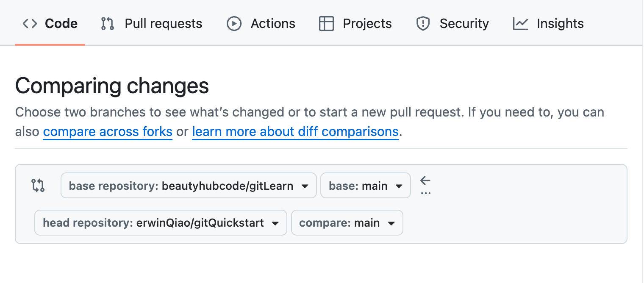Click the Pull requests branch icon
644x283 pixels.
tap(108, 24)
